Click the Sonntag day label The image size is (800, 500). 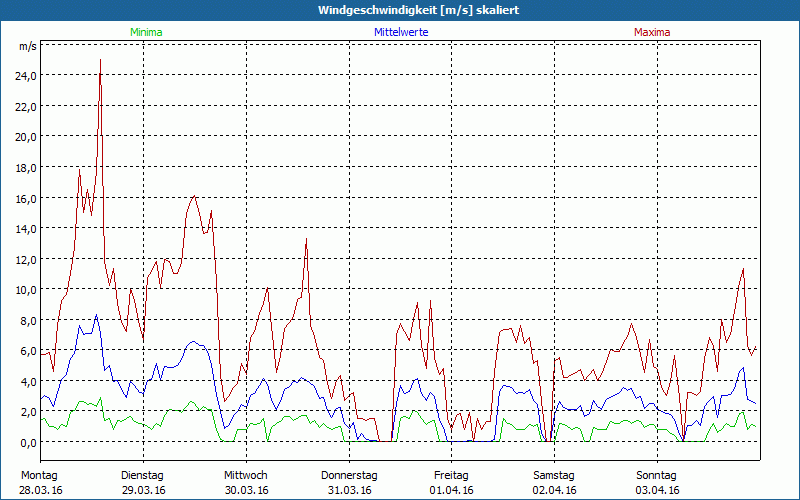click(656, 476)
